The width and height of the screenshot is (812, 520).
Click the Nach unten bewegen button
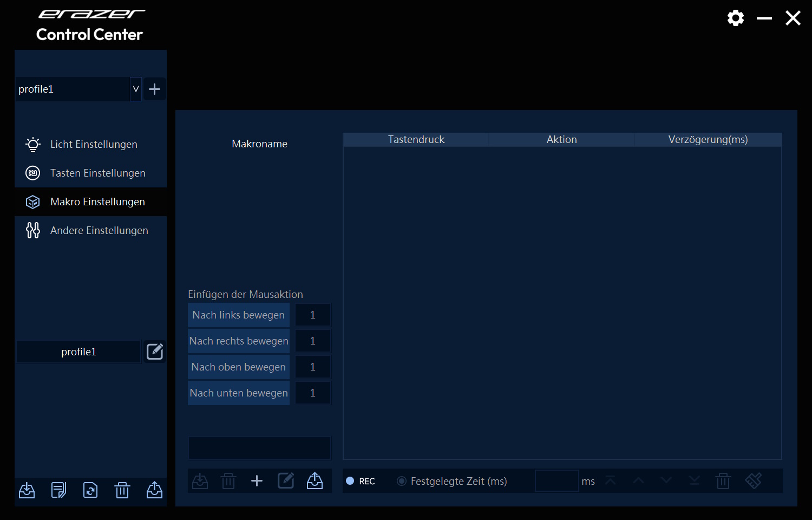[x=239, y=393]
